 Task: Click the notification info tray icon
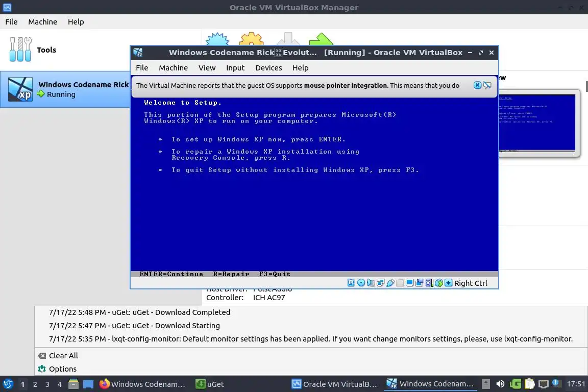556,383
